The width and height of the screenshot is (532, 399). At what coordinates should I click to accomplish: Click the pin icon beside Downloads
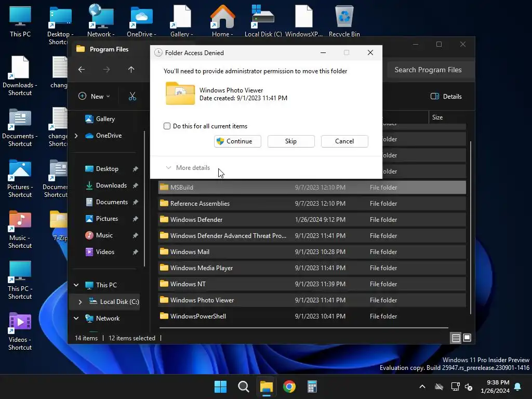(x=136, y=185)
